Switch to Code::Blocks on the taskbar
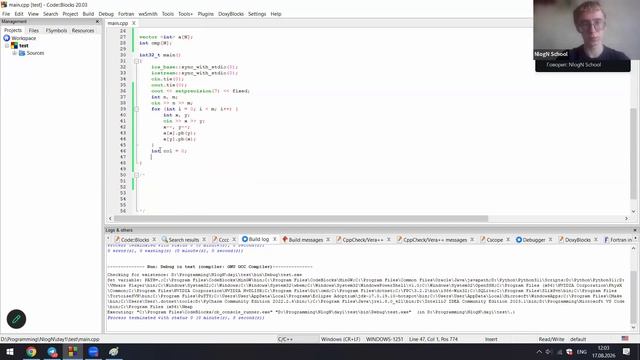Screen dimensions: 640x360 point(73,351)
